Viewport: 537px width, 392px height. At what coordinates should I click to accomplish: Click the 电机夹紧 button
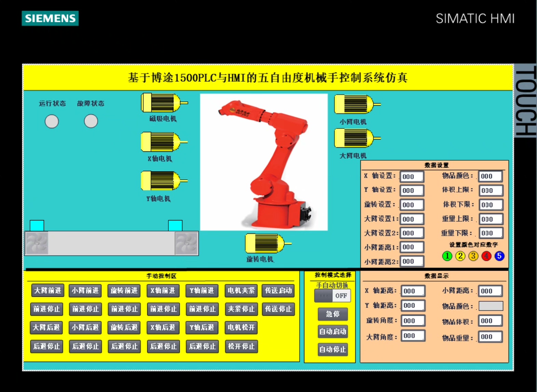click(x=241, y=290)
